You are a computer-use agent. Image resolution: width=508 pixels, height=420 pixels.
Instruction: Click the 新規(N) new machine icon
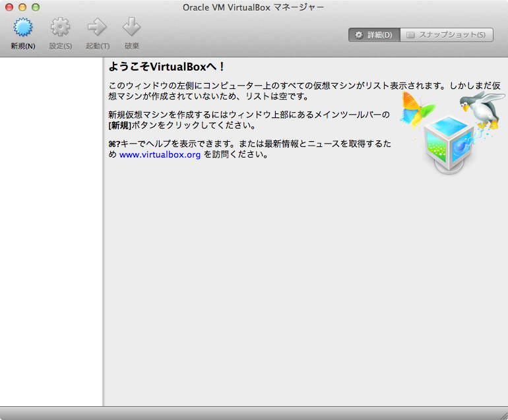[x=23, y=27]
